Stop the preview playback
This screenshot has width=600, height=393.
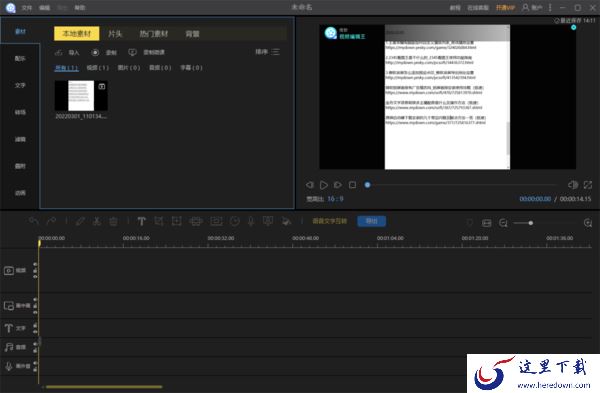pyautogui.click(x=352, y=185)
